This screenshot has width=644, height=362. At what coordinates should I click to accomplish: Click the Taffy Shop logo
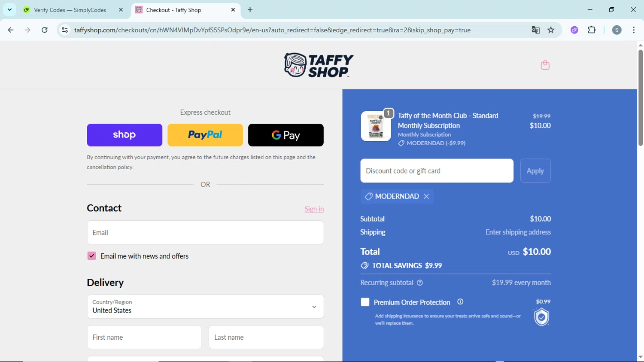pyautogui.click(x=319, y=65)
